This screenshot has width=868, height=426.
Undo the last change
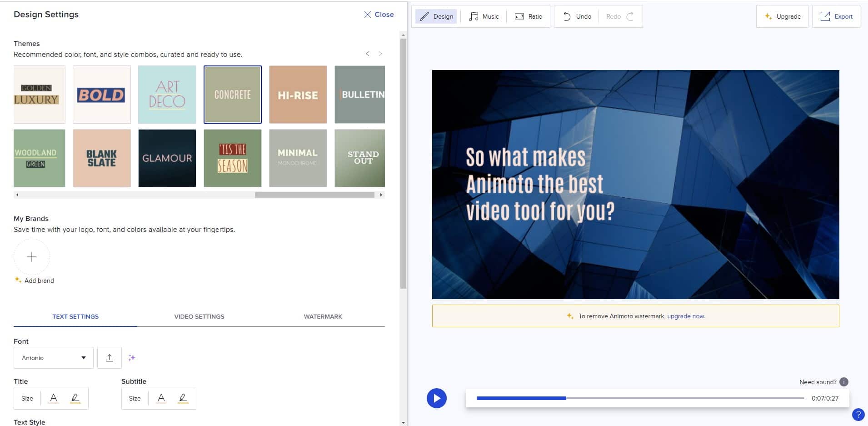577,16
